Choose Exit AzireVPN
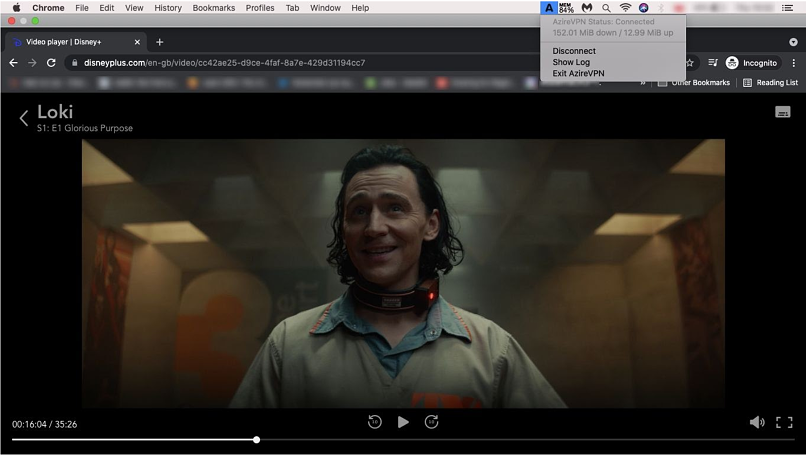Screen dimensions: 806x455 578,74
